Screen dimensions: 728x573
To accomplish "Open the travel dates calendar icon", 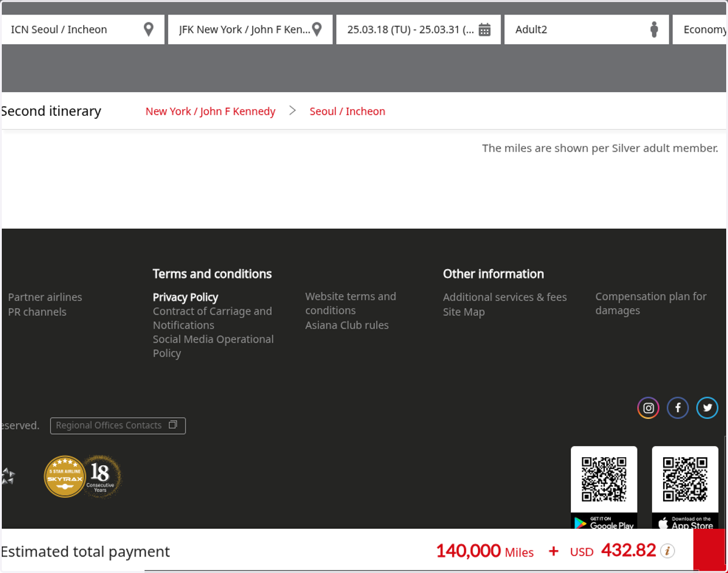I will click(485, 30).
